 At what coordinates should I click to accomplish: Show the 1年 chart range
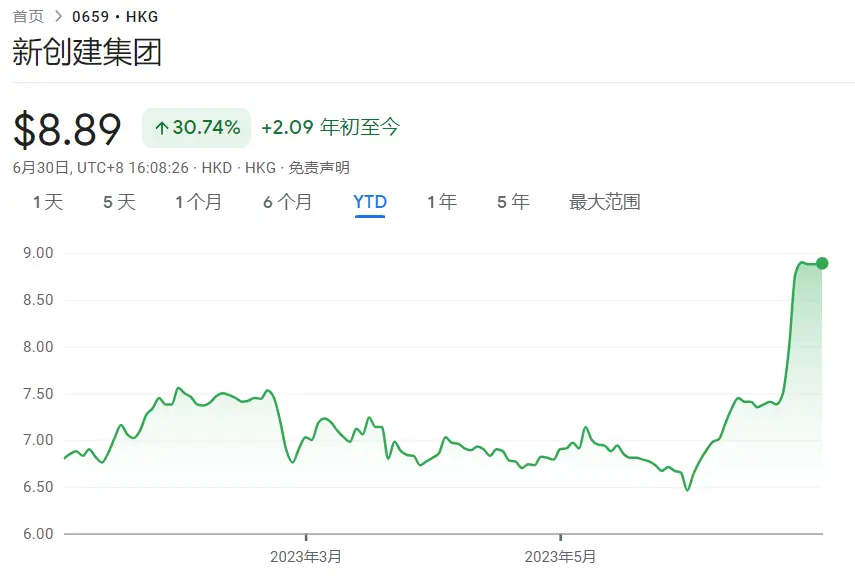442,202
